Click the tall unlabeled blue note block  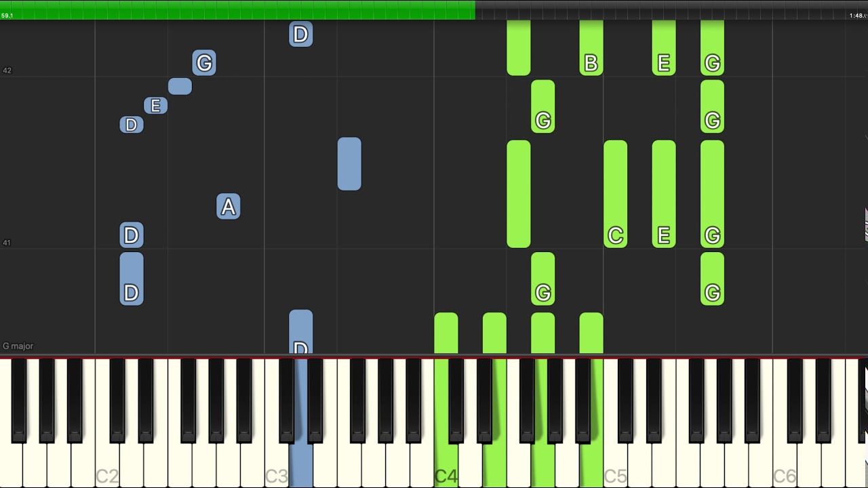coord(349,164)
